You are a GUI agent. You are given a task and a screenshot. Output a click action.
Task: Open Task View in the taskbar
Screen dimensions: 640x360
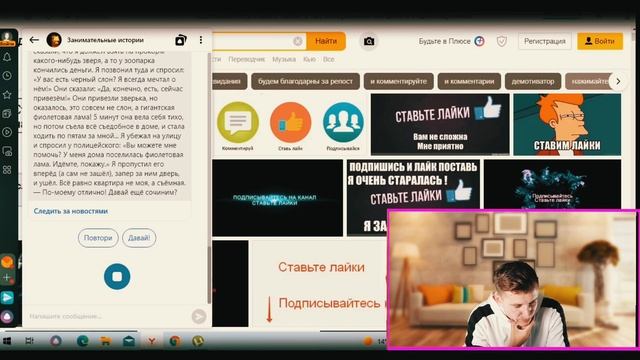pos(29,341)
